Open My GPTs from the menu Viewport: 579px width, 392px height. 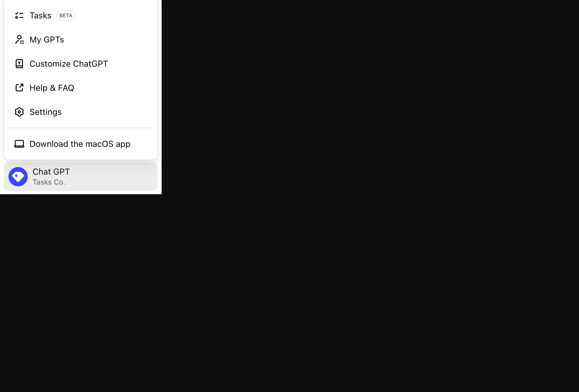point(81,40)
